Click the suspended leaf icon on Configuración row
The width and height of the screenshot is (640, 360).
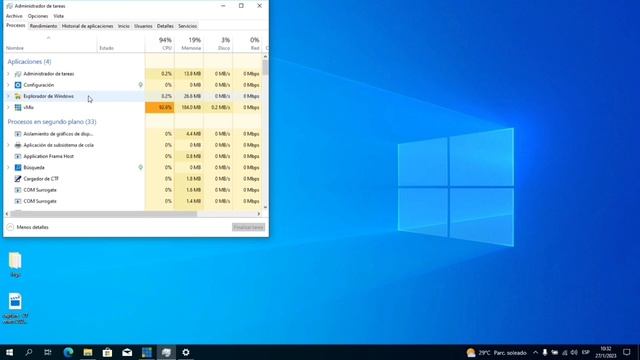click(x=140, y=85)
